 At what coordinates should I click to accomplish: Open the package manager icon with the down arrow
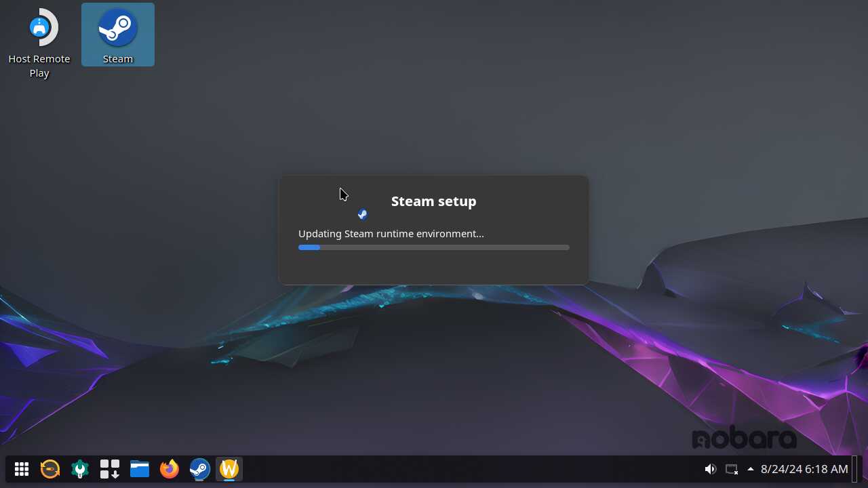(110, 469)
